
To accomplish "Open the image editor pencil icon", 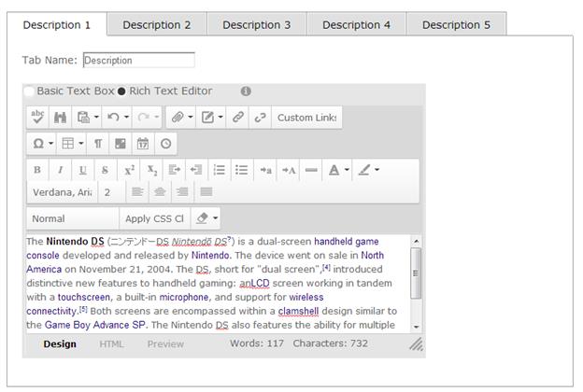I will pyautogui.click(x=207, y=118).
